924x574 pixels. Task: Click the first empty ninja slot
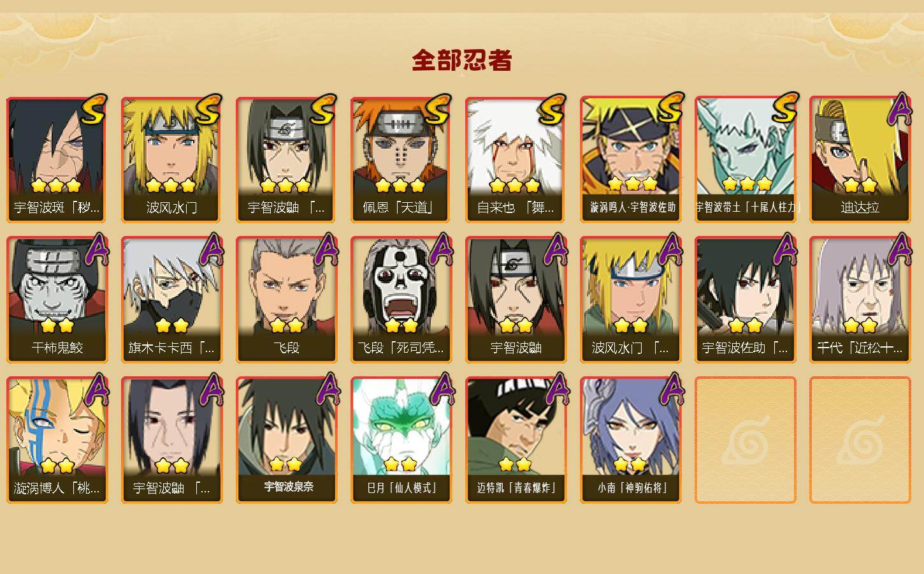tap(745, 440)
